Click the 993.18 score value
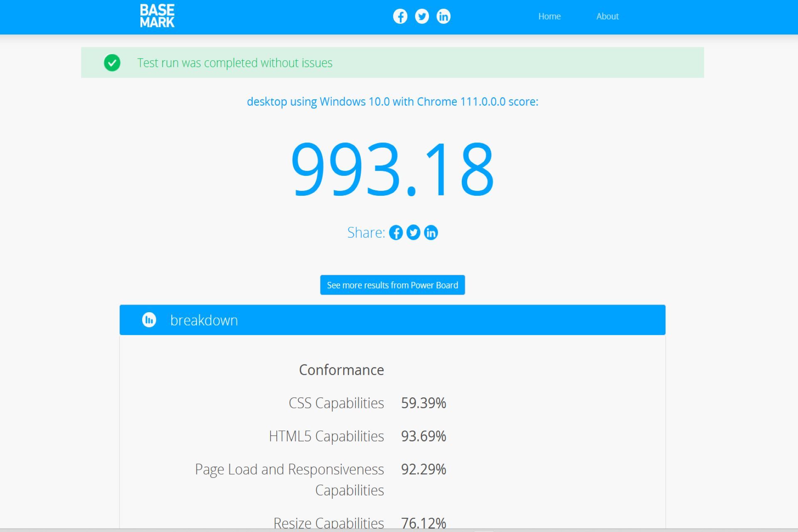Screen dimensions: 798x532 (x=393, y=169)
